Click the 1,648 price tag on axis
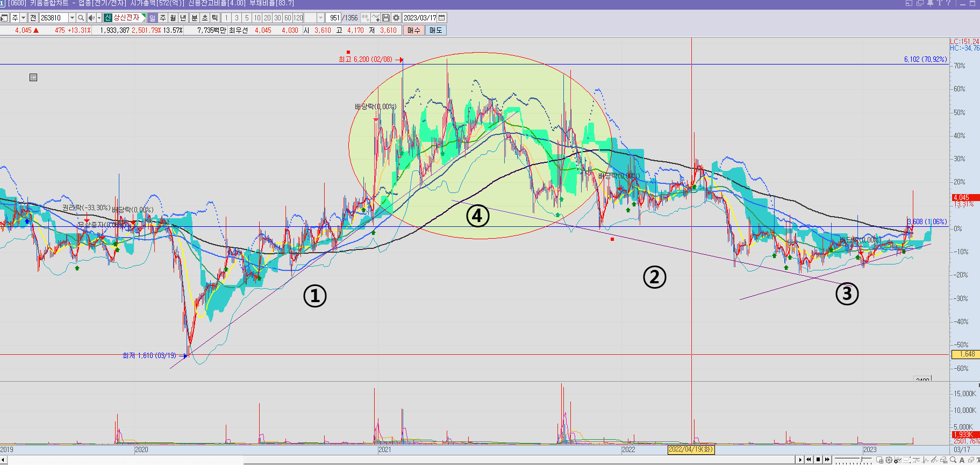The width and height of the screenshot is (980, 465). tap(966, 354)
